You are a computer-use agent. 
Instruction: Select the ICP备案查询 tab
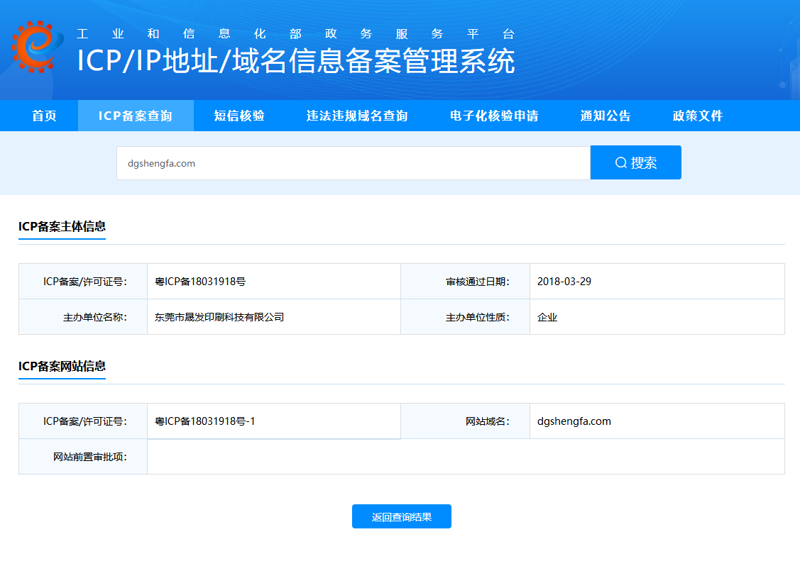(x=135, y=116)
